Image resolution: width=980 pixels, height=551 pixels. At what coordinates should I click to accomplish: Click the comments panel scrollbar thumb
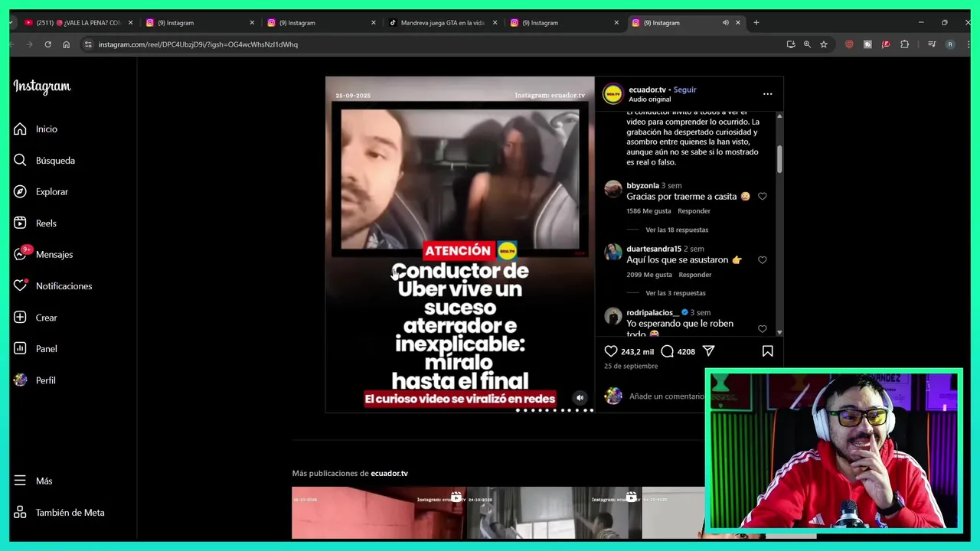[x=779, y=159]
